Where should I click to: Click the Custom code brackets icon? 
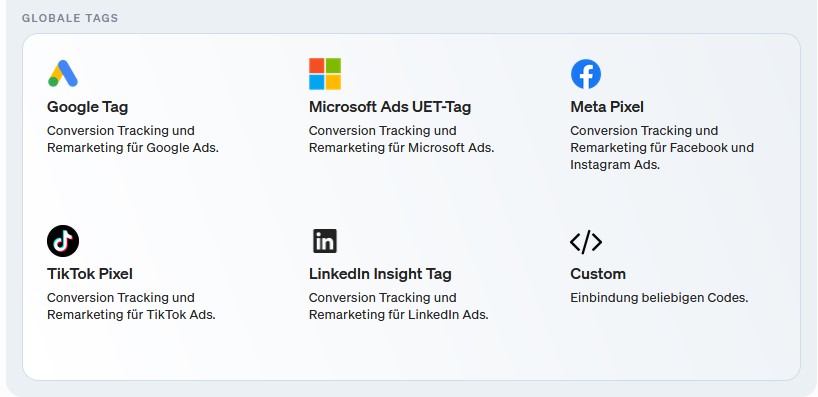point(586,242)
